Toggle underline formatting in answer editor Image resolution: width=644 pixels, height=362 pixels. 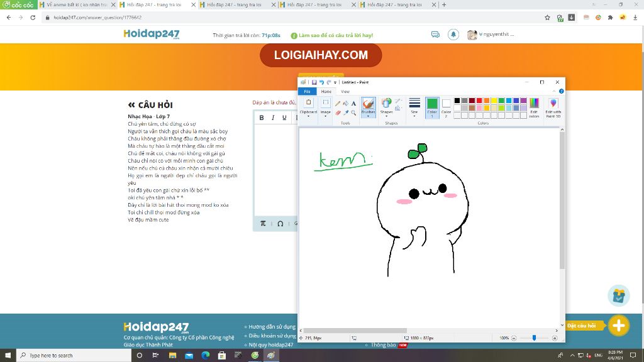click(284, 118)
